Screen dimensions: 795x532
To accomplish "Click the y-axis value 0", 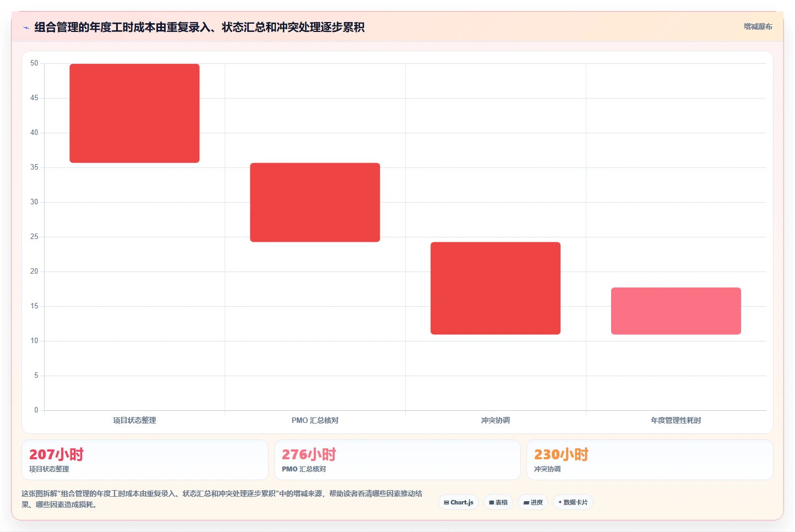I will (36, 410).
